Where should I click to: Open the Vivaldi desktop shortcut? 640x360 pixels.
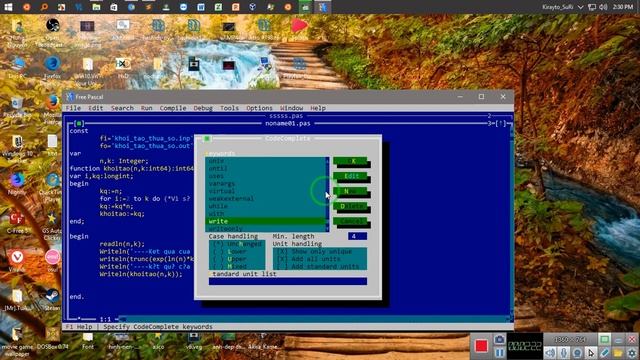coord(17,260)
